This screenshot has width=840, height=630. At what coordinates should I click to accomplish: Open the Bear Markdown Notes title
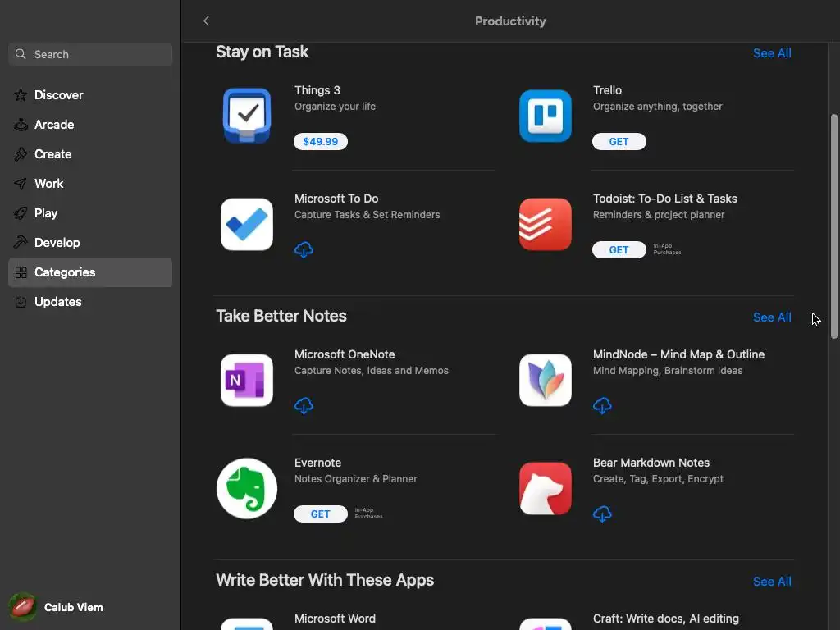pos(651,463)
